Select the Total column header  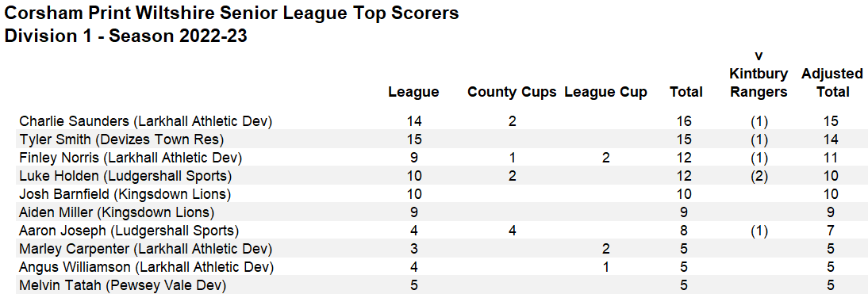tap(686, 92)
